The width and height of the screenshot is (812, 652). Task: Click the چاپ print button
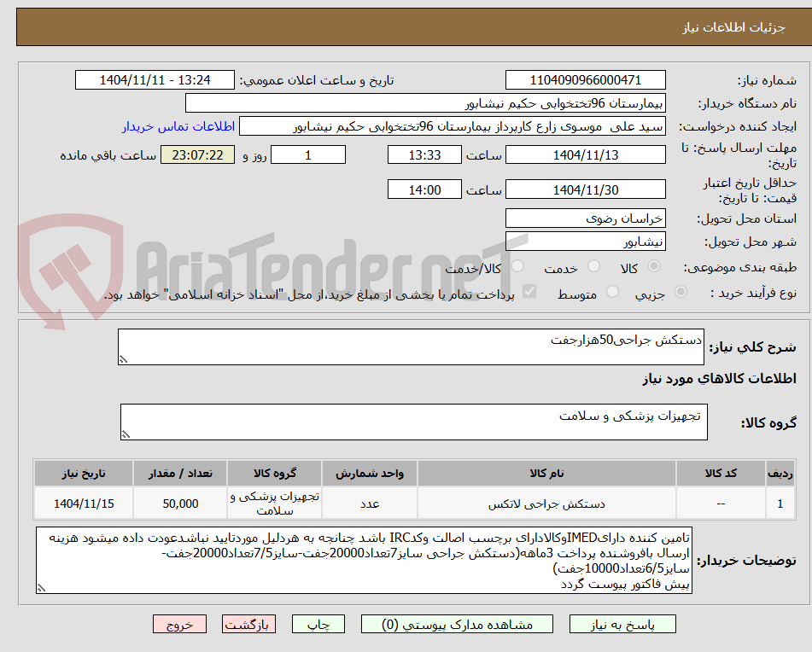tap(318, 624)
